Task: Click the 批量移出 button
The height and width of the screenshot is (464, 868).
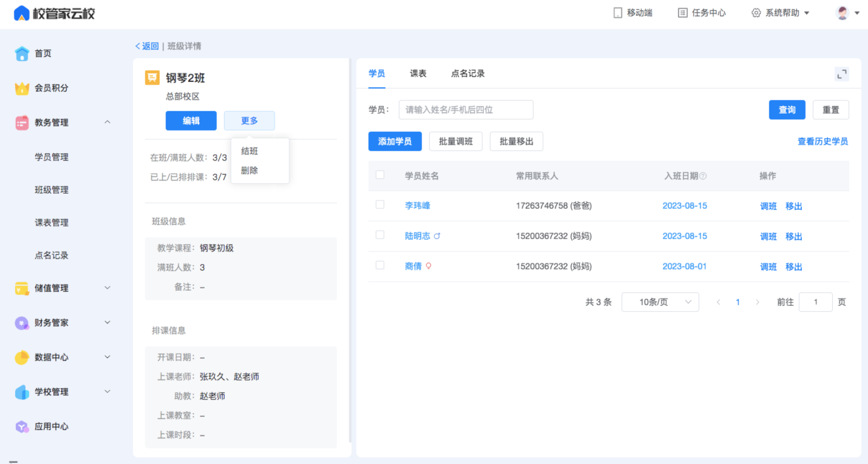Action: tap(516, 141)
